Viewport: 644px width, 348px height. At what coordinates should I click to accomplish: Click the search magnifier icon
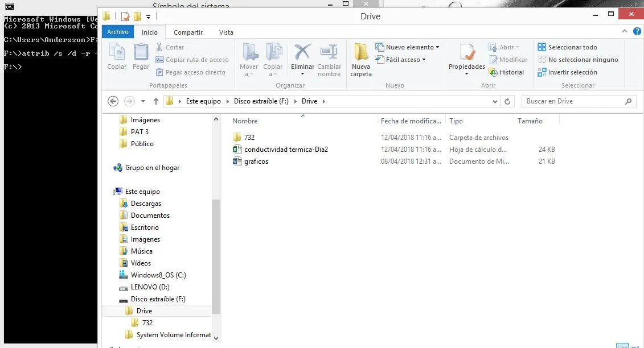point(629,101)
